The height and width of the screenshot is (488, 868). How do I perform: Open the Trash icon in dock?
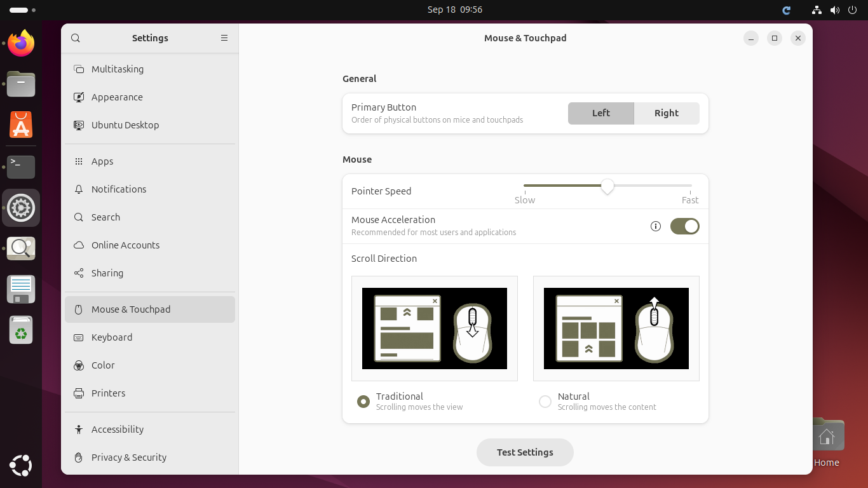(21, 330)
